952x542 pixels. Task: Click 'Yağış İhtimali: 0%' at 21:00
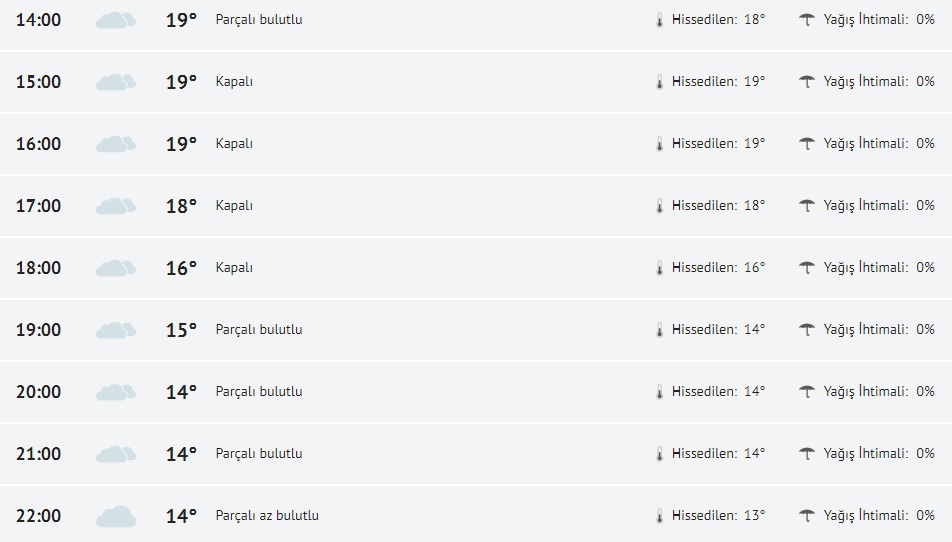pyautogui.click(x=879, y=454)
